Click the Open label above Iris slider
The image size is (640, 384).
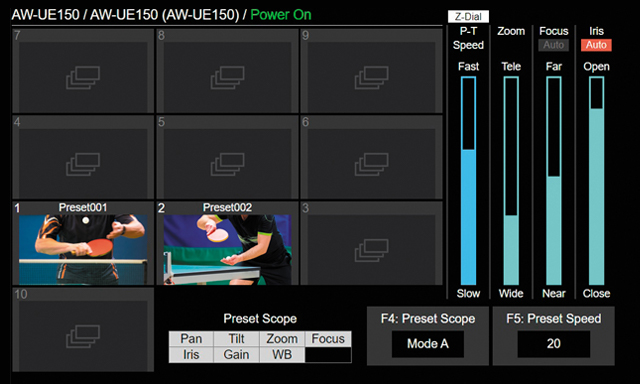tap(596, 67)
